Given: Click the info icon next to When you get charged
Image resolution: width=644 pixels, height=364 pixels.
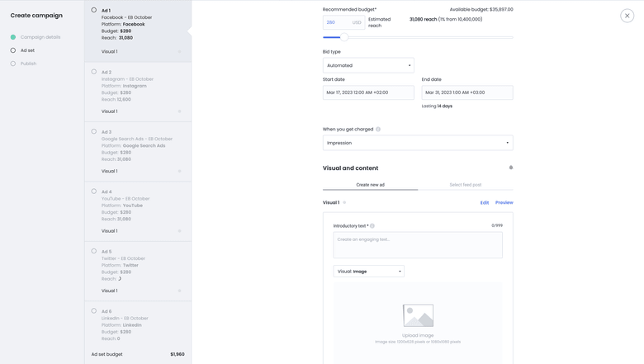Looking at the screenshot, I should point(378,130).
